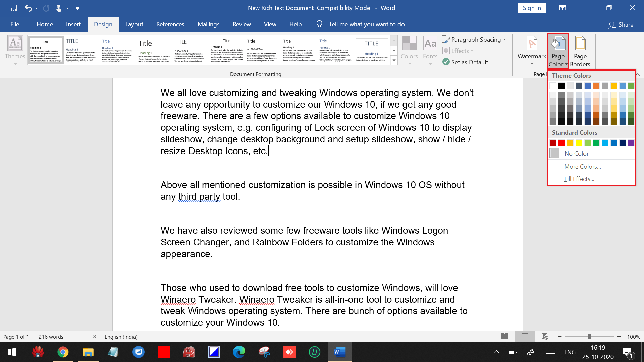Undo the last action

coord(28,8)
